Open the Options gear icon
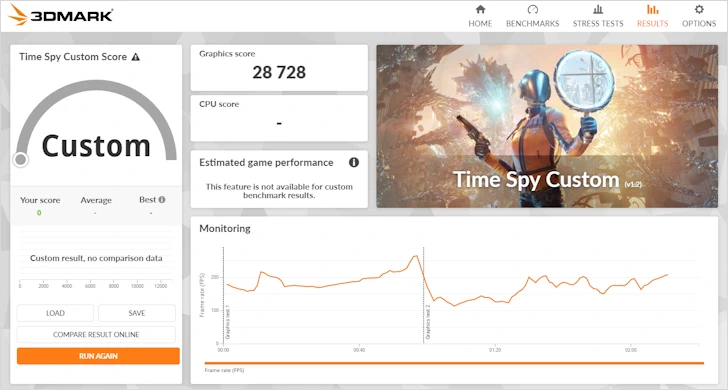 coord(699,9)
